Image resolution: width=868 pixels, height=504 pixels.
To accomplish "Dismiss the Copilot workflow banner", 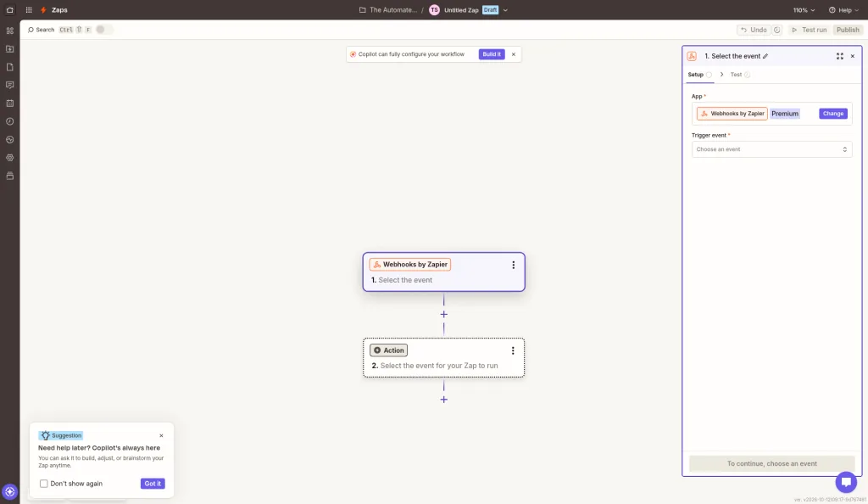I will tap(514, 54).
